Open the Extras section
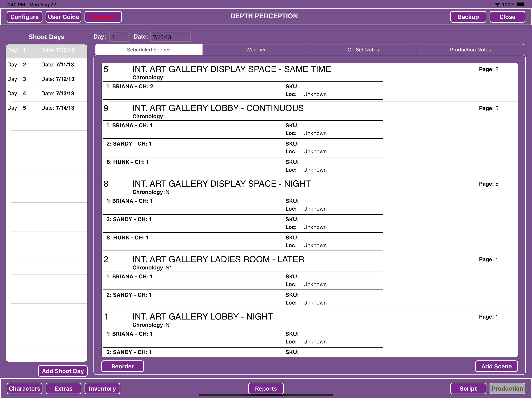This screenshot has height=399, width=532. pyautogui.click(x=63, y=388)
